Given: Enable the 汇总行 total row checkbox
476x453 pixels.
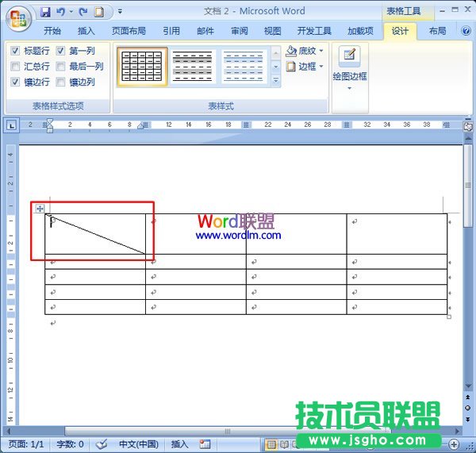Looking at the screenshot, I should (x=16, y=67).
